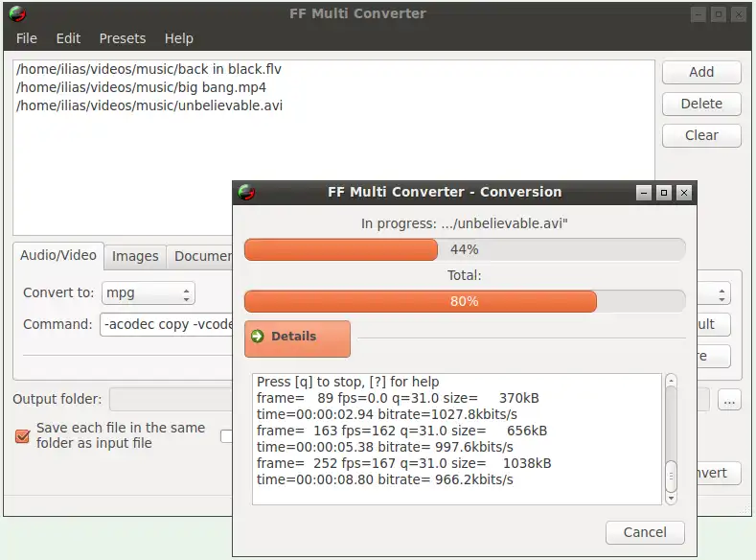Select back in black.flv in file list

(149, 69)
